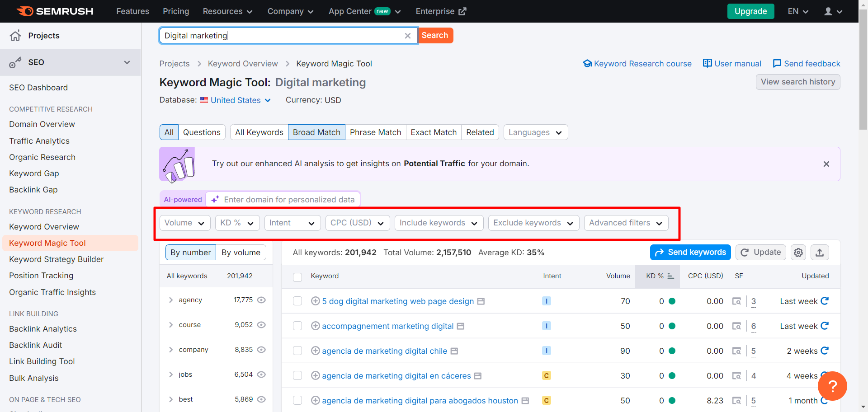Check '5 dog digital marketing web page design' row

pos(297,301)
